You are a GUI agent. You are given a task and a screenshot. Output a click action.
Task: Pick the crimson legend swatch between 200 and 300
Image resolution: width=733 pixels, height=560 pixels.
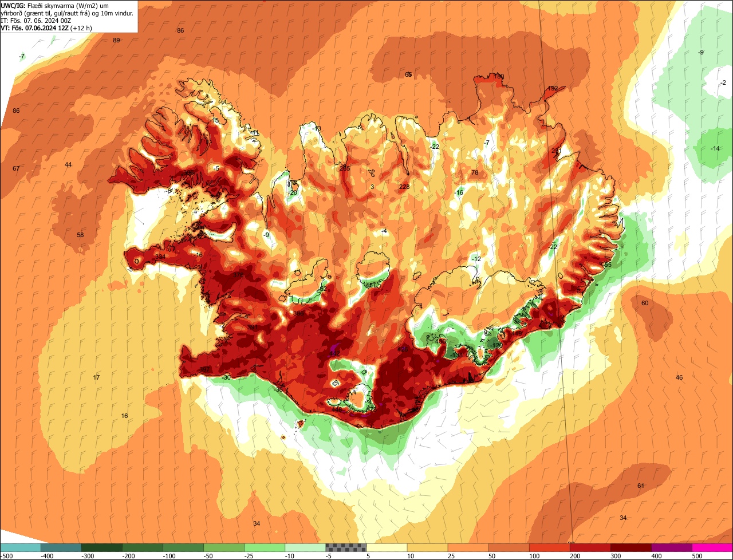(x=590, y=547)
